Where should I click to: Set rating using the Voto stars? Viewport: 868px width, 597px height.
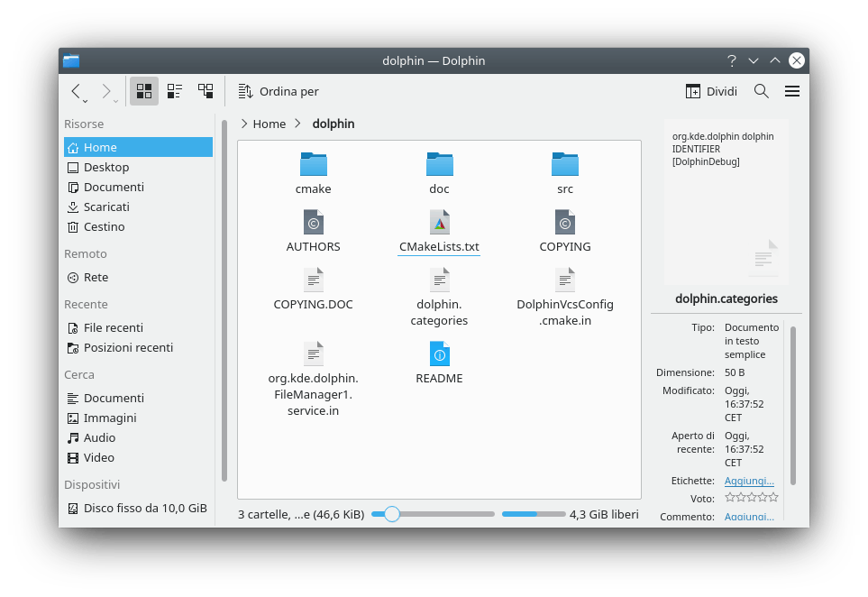click(751, 498)
